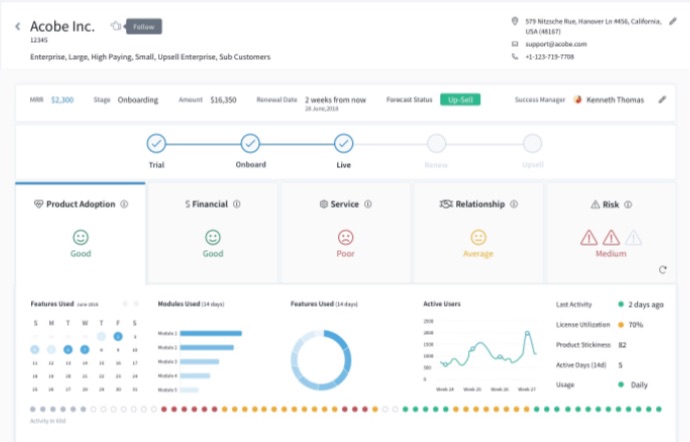This screenshot has height=442, width=690.
Task: Click the Product Stickiness value 82
Action: [622, 345]
